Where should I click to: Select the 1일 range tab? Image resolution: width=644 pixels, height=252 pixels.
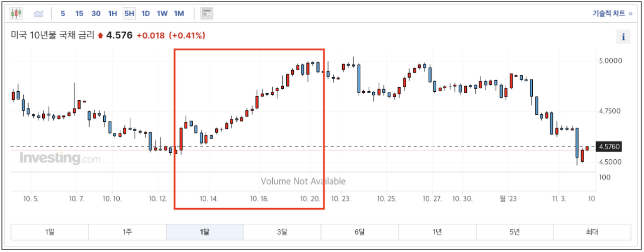pos(50,232)
